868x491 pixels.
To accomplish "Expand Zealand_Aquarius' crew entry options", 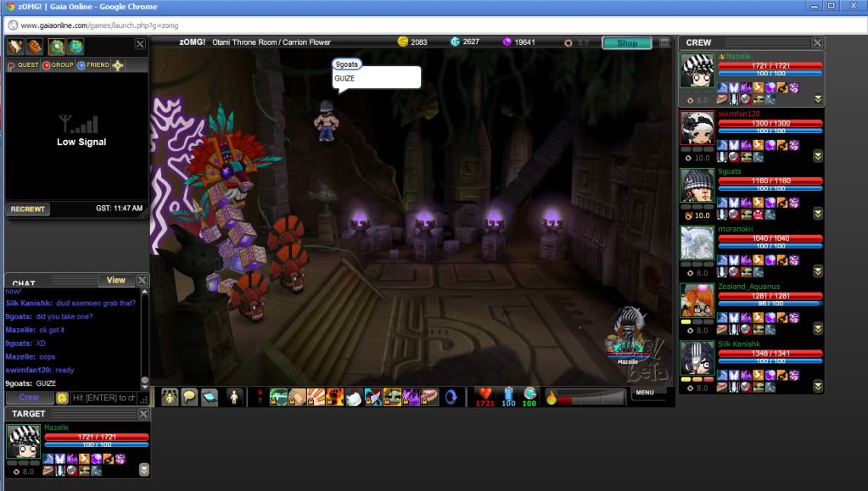I will coord(818,329).
